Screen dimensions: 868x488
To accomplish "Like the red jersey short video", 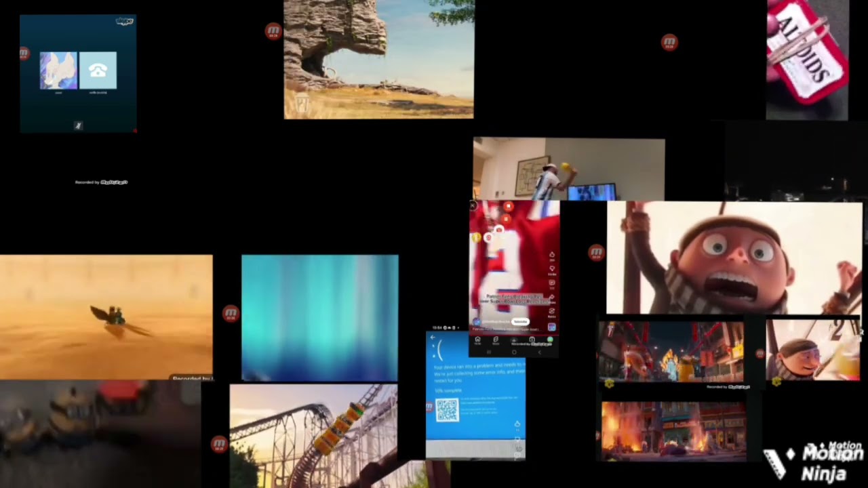I will click(x=552, y=255).
